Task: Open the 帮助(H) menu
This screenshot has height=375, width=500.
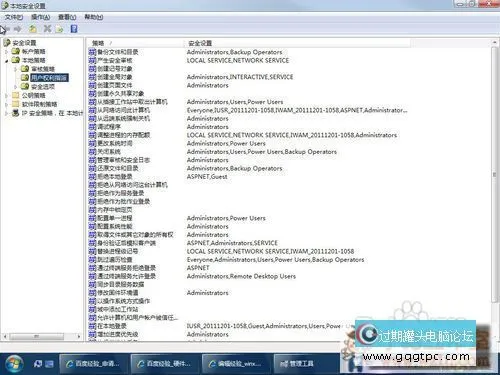Action: 93,17
